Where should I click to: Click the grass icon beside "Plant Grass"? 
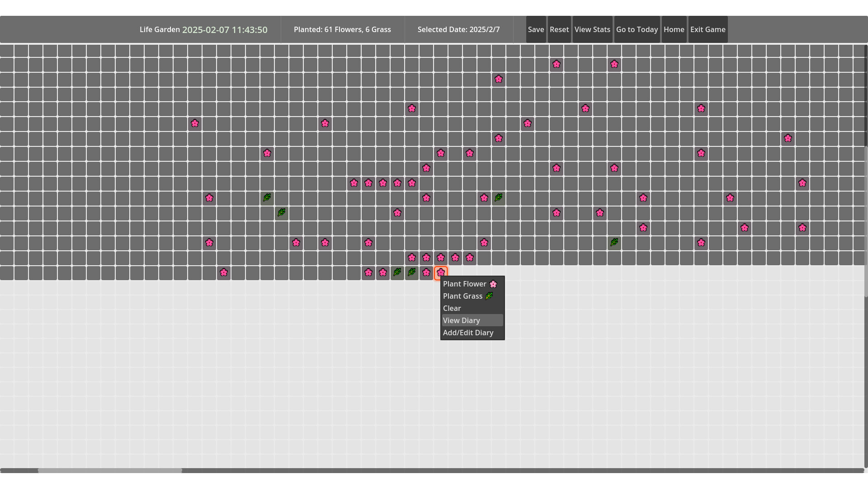coord(489,296)
